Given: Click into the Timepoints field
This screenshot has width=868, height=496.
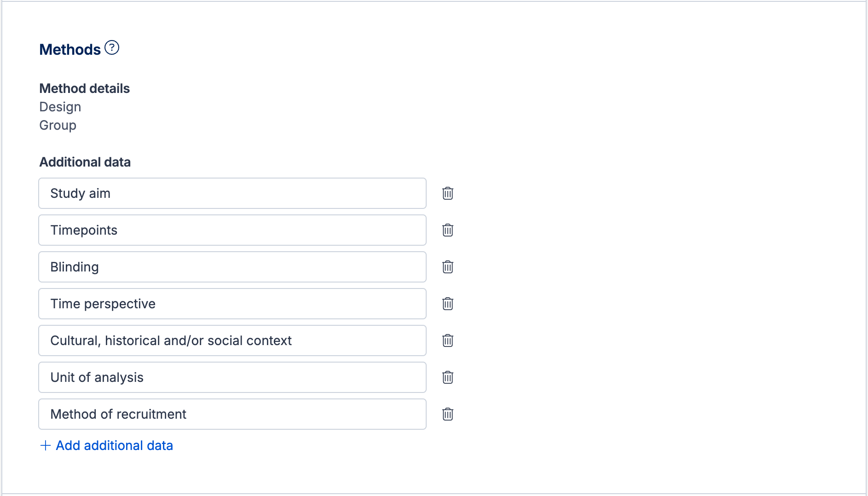Looking at the screenshot, I should (x=232, y=230).
